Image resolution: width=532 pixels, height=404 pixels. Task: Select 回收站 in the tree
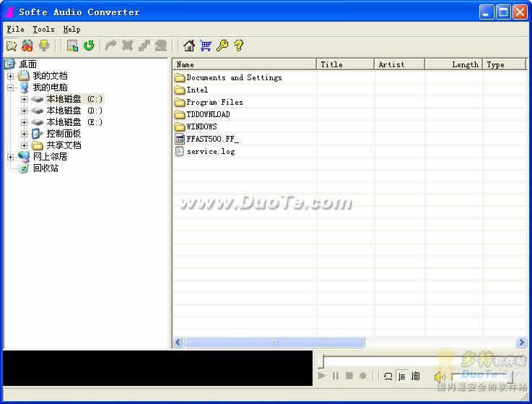point(45,168)
